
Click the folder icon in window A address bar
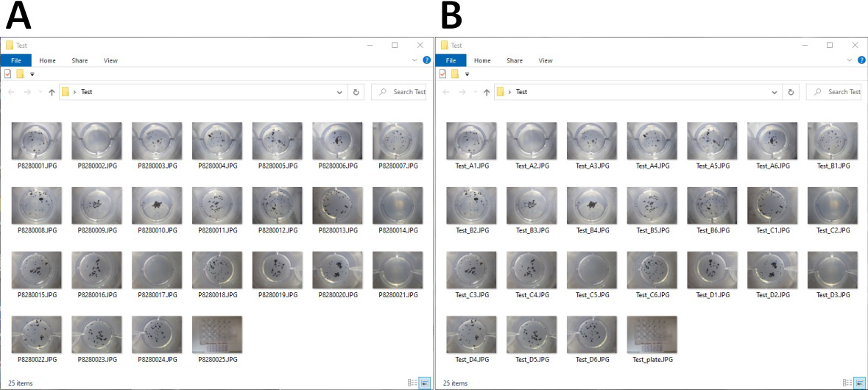click(66, 93)
